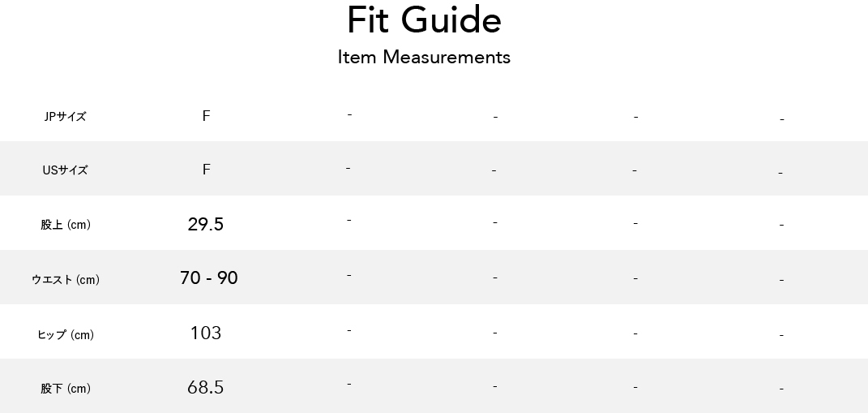Click the 103 hip measurement
Image resolution: width=868 pixels, height=413 pixels.
point(206,333)
